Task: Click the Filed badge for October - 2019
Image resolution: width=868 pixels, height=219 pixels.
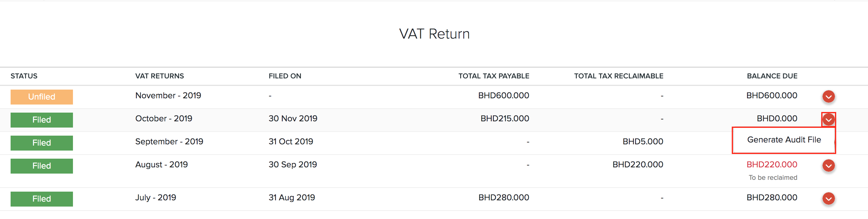Action: click(x=41, y=120)
